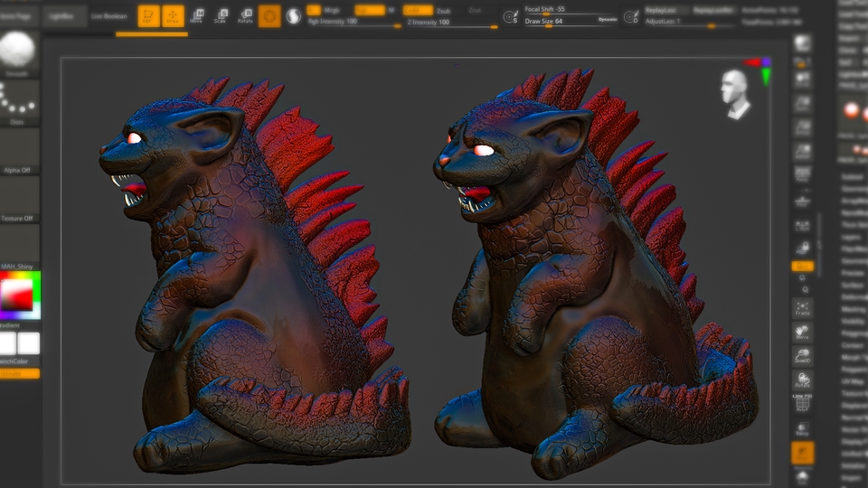Click the head camera-orientation gizmo
Screen dimensions: 868x488
734,94
